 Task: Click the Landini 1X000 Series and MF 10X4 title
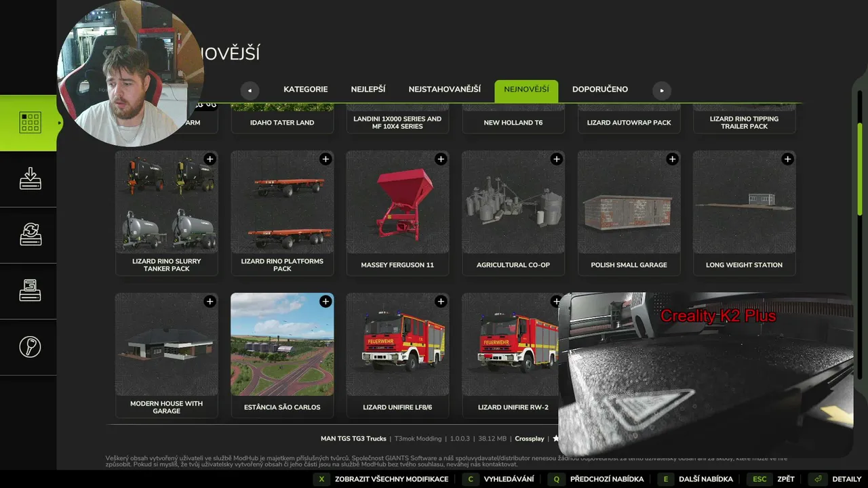[397, 123]
